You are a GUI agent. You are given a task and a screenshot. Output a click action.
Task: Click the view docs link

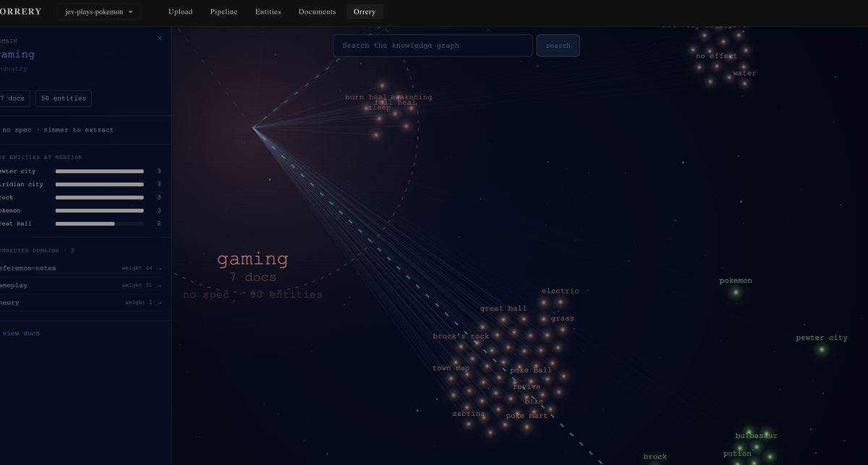[x=20, y=333]
